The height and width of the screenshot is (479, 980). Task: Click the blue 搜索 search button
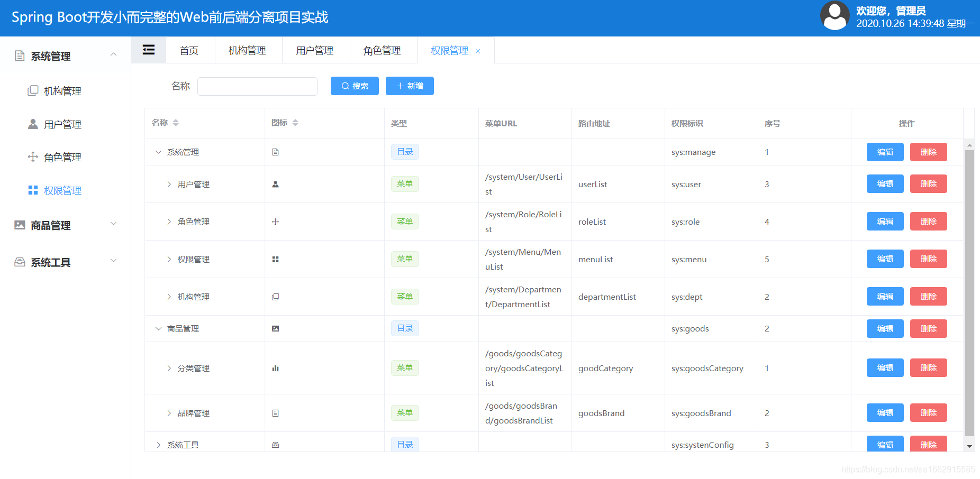(x=355, y=86)
